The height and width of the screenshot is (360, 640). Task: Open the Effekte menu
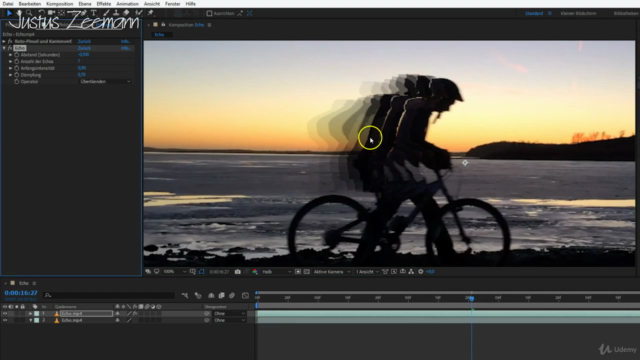pos(104,4)
